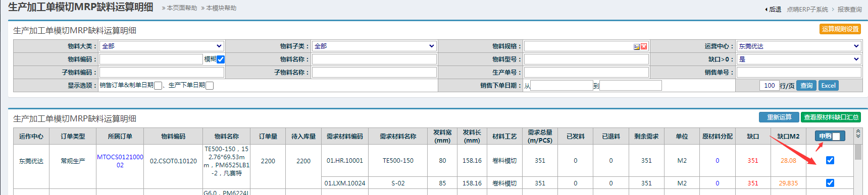The height and width of the screenshot is (195, 868).
Task: Open the 物料规格 selection picker icon
Action: [x=637, y=46]
